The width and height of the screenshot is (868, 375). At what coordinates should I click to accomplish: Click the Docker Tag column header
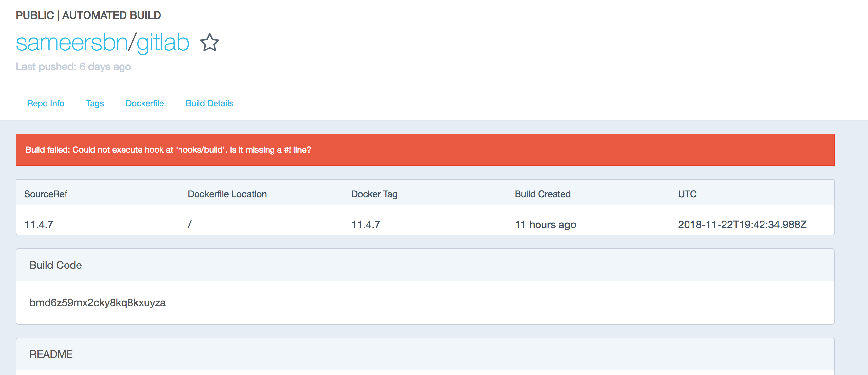point(374,194)
